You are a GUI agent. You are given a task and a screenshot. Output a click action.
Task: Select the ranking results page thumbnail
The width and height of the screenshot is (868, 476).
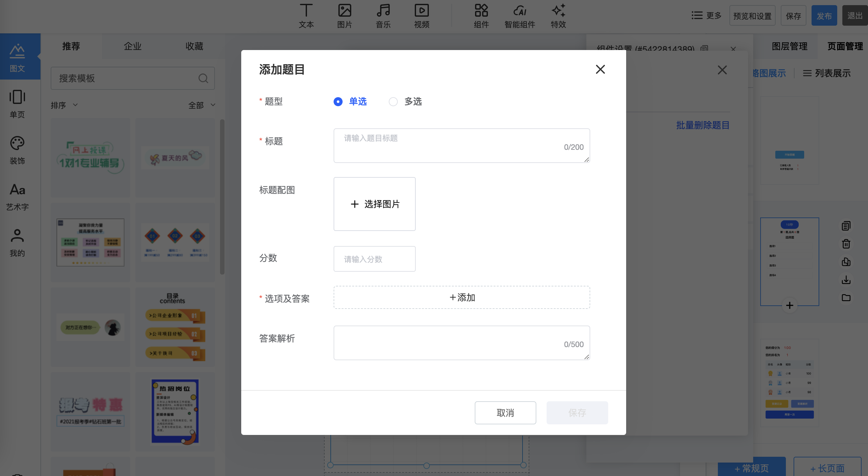click(x=789, y=383)
